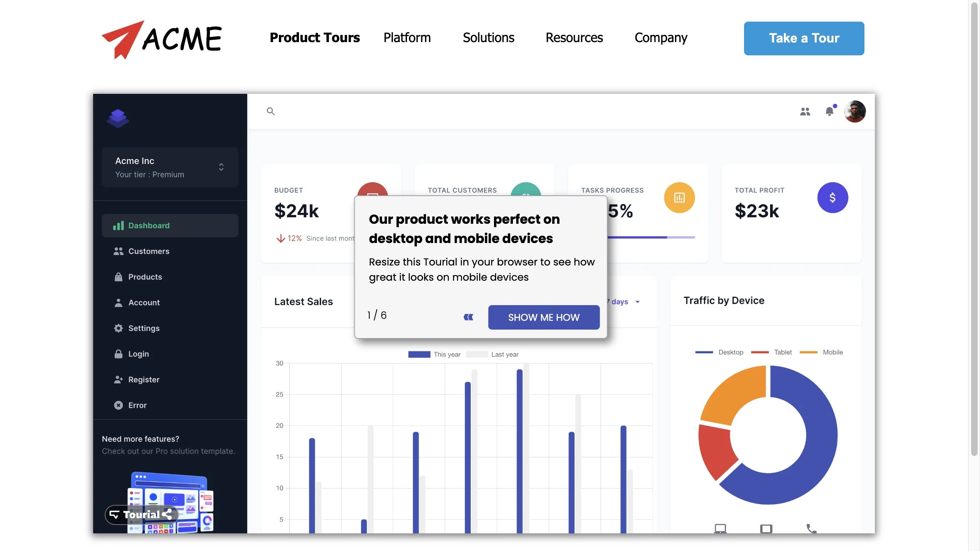Viewport: 980px width, 551px height.
Task: Click the tasks progress bar
Action: point(651,237)
